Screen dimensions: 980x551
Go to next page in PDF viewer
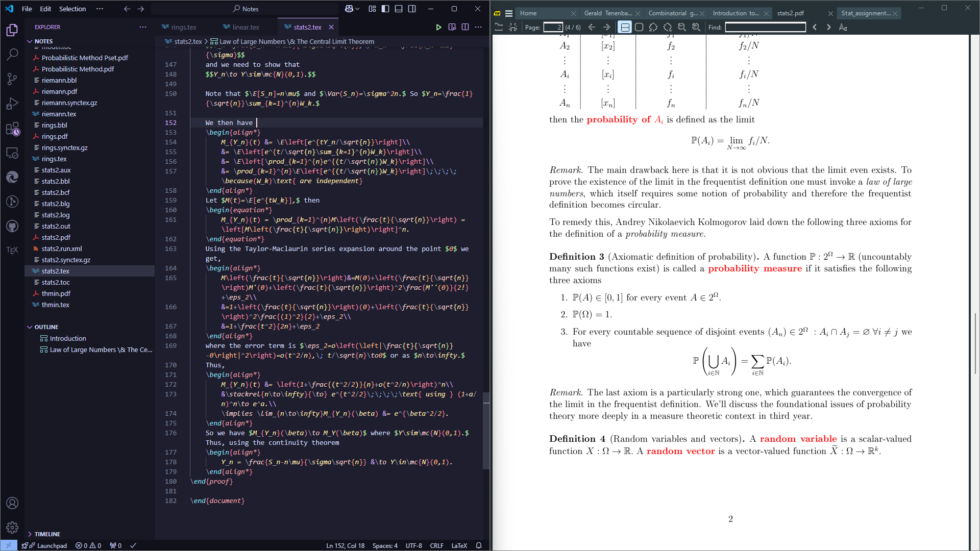[606, 28]
